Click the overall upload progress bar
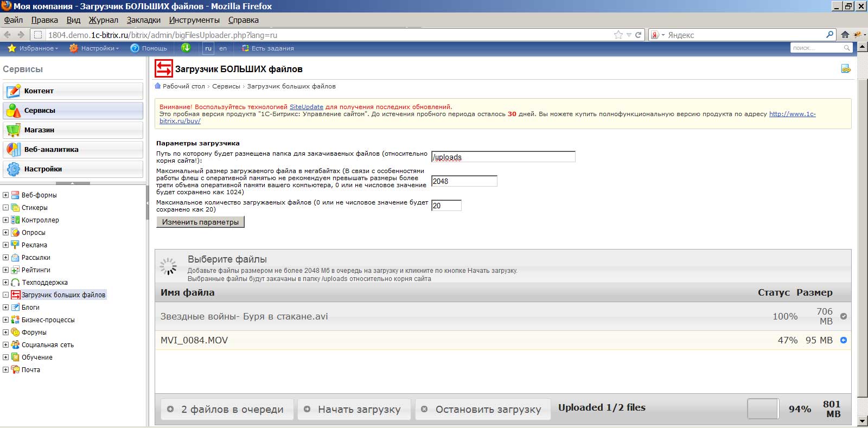This screenshot has height=428, width=868. (x=762, y=409)
